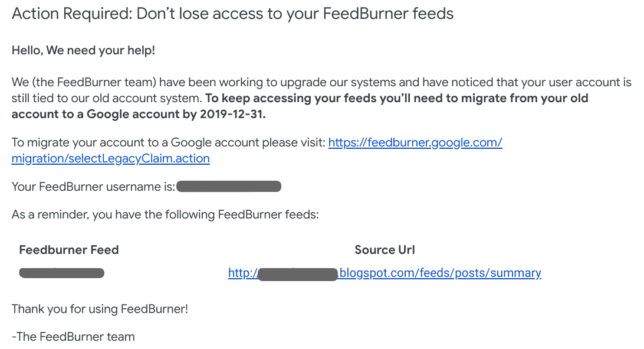This screenshot has width=644, height=349.
Task: Click the "To migrate your account" text
Action: (x=169, y=143)
